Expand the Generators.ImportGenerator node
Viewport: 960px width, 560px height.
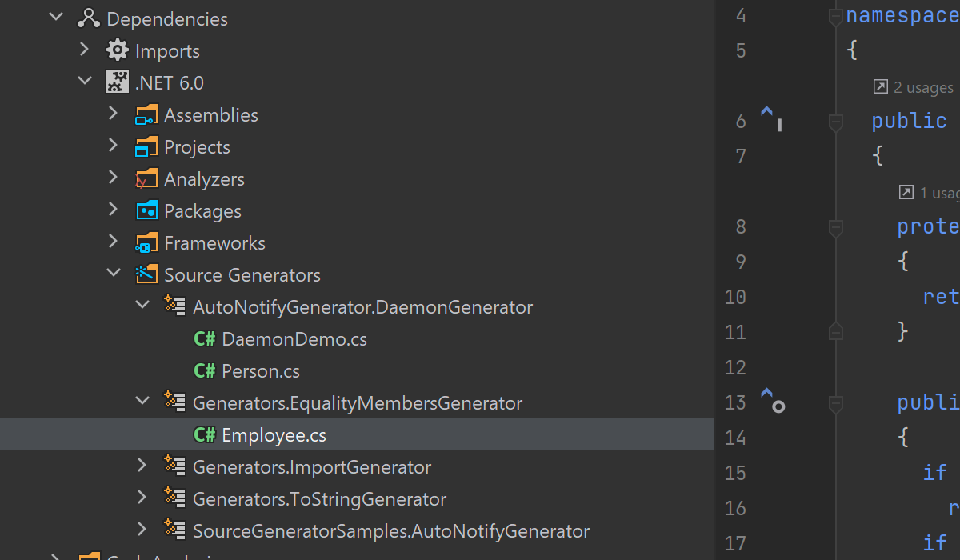[142, 466]
